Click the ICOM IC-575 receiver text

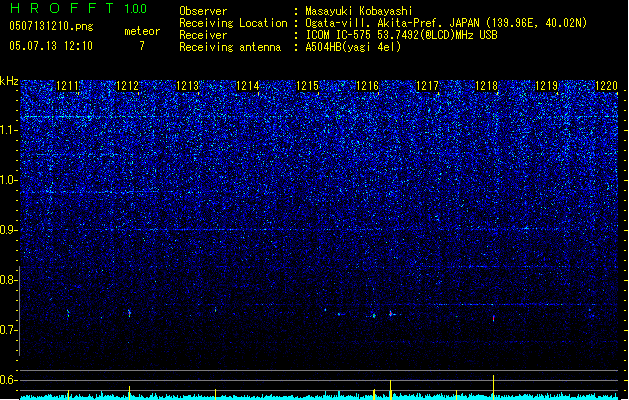click(x=402, y=35)
